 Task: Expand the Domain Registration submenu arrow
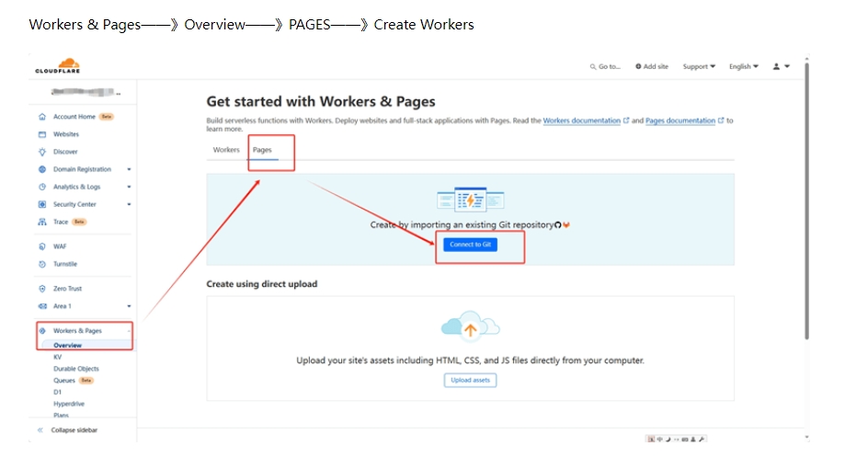(129, 169)
